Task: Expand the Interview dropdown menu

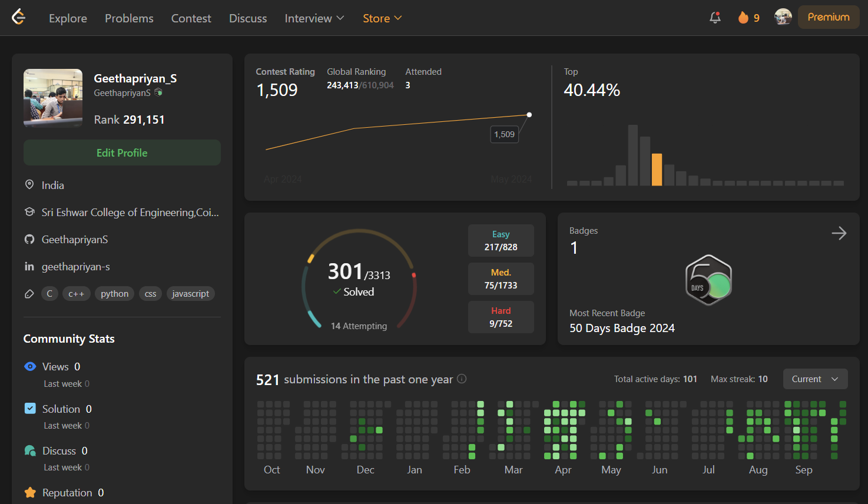Action: point(314,18)
